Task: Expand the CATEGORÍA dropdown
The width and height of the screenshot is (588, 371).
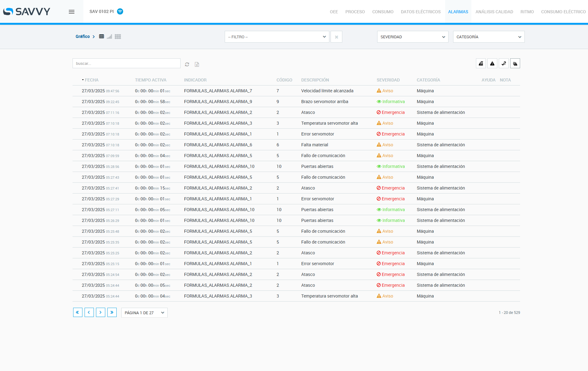Action: coord(489,37)
